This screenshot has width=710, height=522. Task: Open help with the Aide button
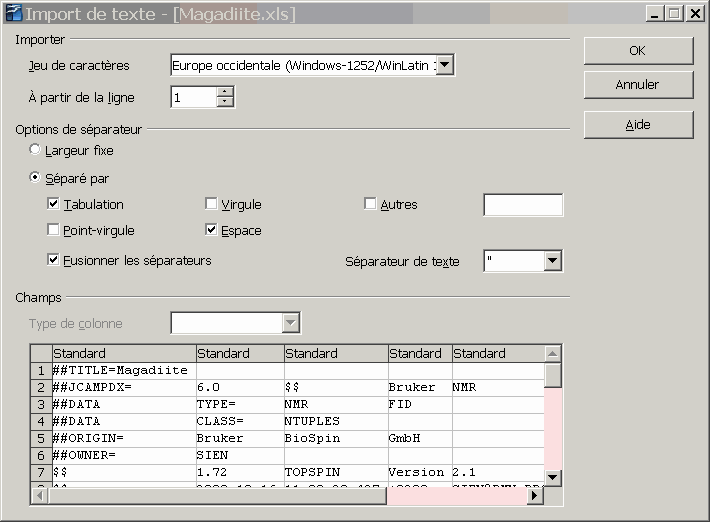coord(638,125)
